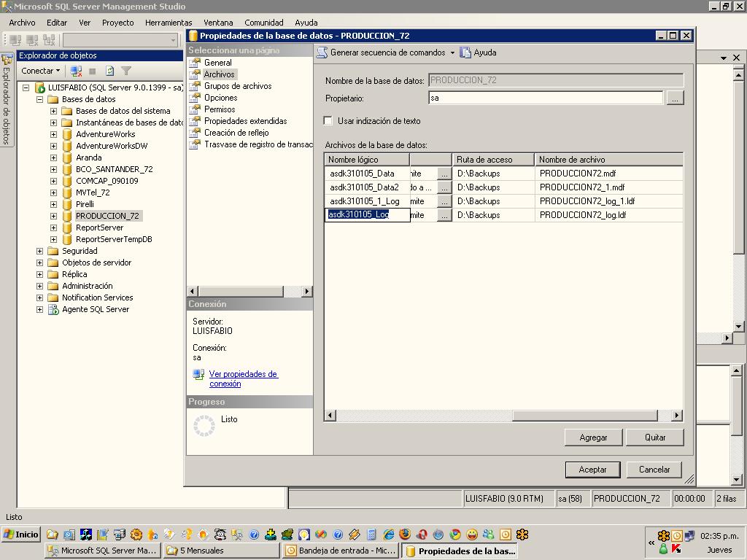This screenshot has width=747, height=560.
Task: Click the Ayuda help icon in the dialog toolbar
Action: click(465, 52)
